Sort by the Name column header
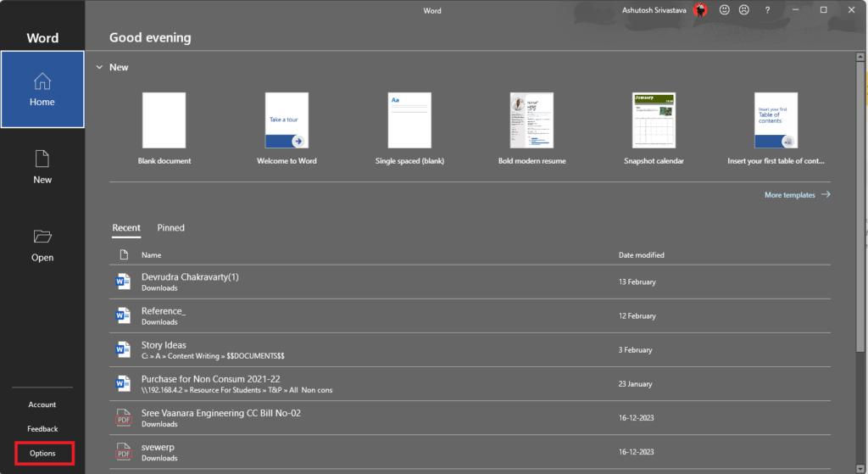 tap(151, 255)
